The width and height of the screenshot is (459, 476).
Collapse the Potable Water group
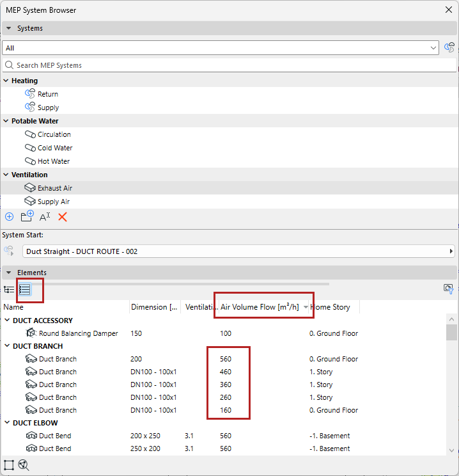point(6,121)
